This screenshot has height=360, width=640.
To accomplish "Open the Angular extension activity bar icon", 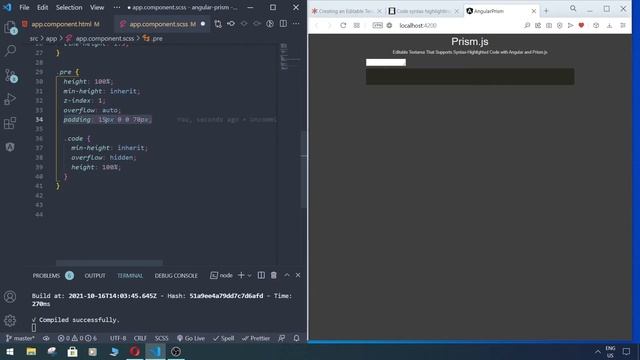I will pos(10,147).
